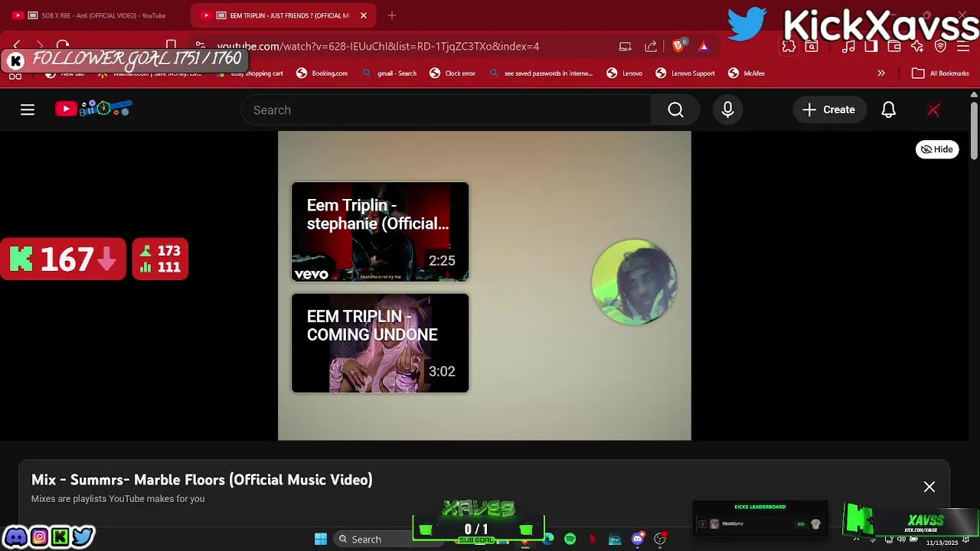Close the EEM TRIPLIN tab
Image resolution: width=980 pixels, height=551 pixels.
pyautogui.click(x=364, y=15)
